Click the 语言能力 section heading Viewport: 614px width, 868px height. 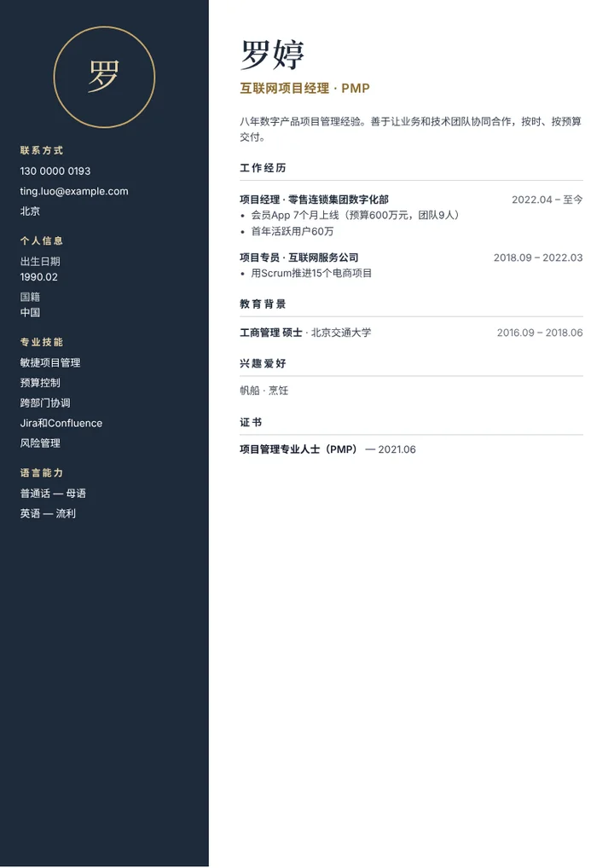point(42,472)
